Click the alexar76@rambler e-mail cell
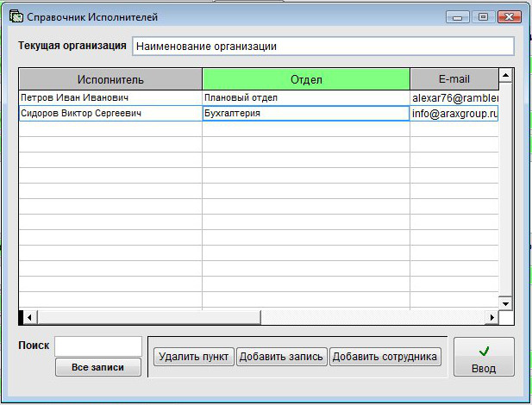532x405 pixels. (x=454, y=98)
